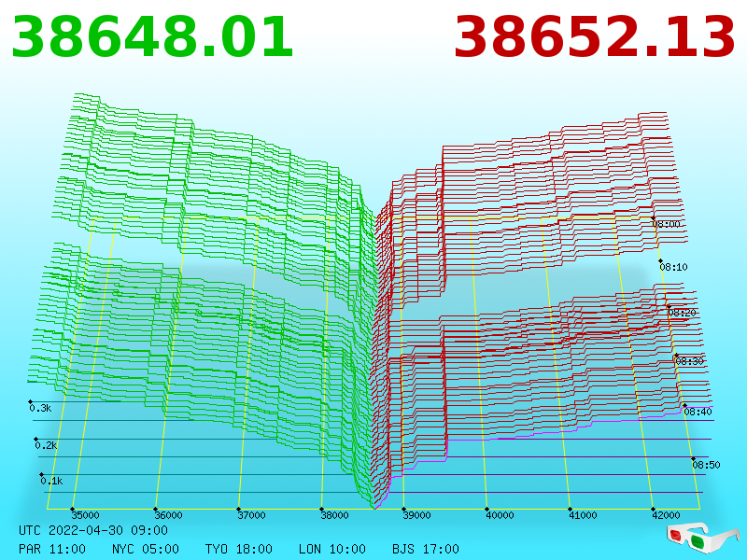
Task: Select the 37000 price axis label
Action: pyautogui.click(x=251, y=515)
